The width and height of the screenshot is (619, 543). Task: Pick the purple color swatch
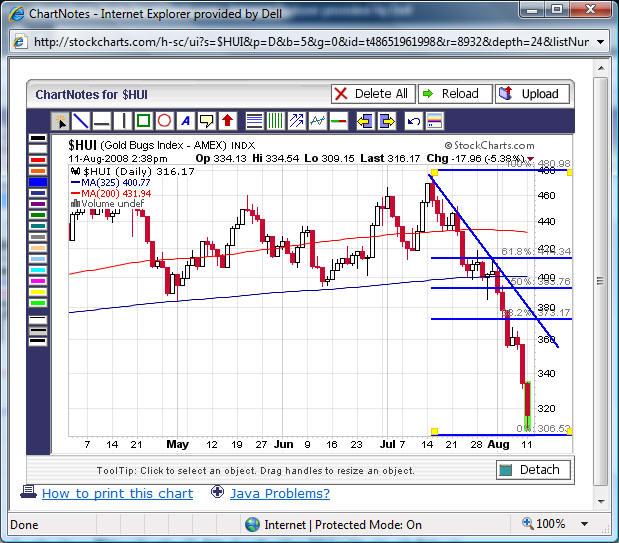[x=38, y=204]
